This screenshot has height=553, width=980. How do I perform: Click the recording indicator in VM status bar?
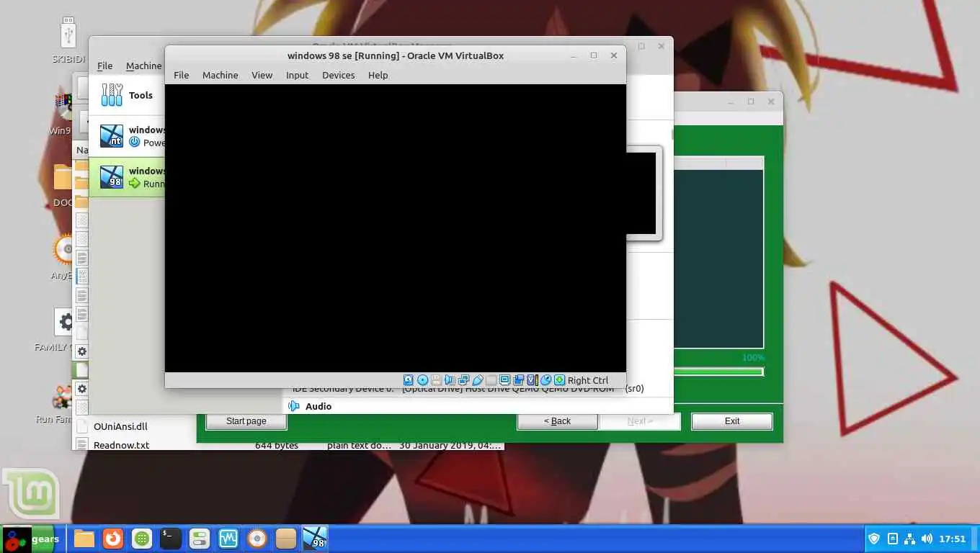(x=518, y=380)
